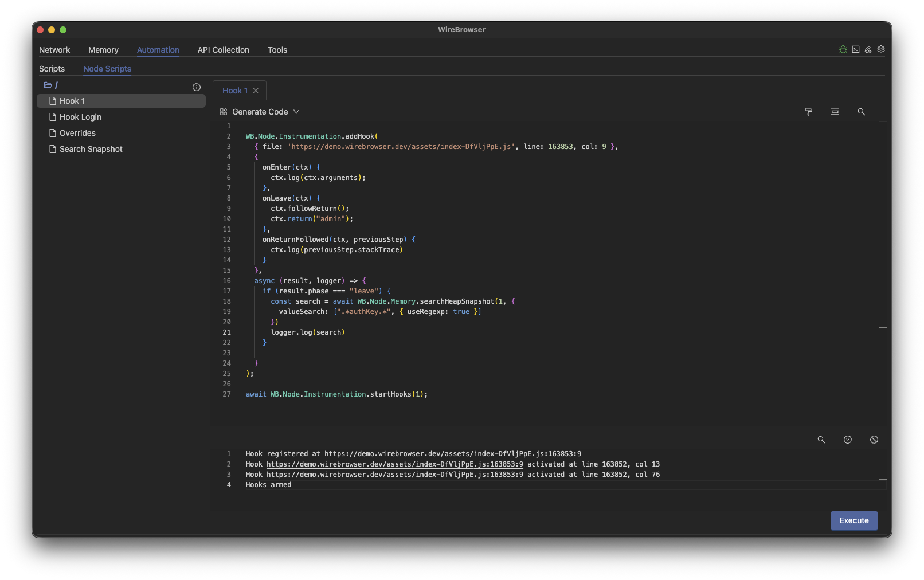Click the circled down-arrow icon in output panel

(x=848, y=440)
